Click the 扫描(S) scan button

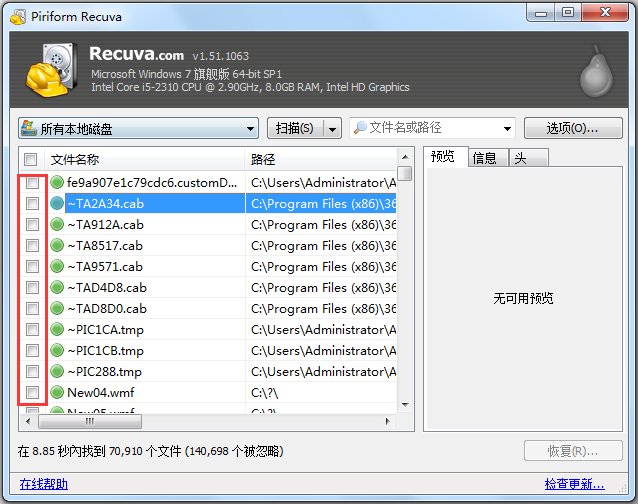(295, 129)
